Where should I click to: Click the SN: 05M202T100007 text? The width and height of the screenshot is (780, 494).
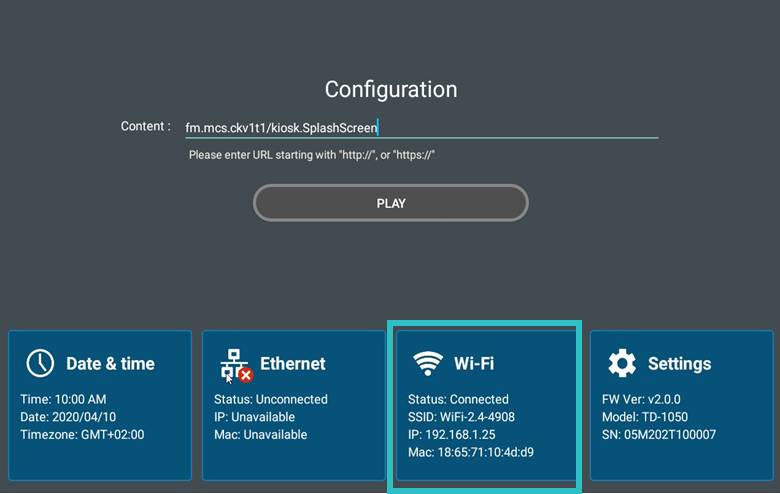click(659, 434)
